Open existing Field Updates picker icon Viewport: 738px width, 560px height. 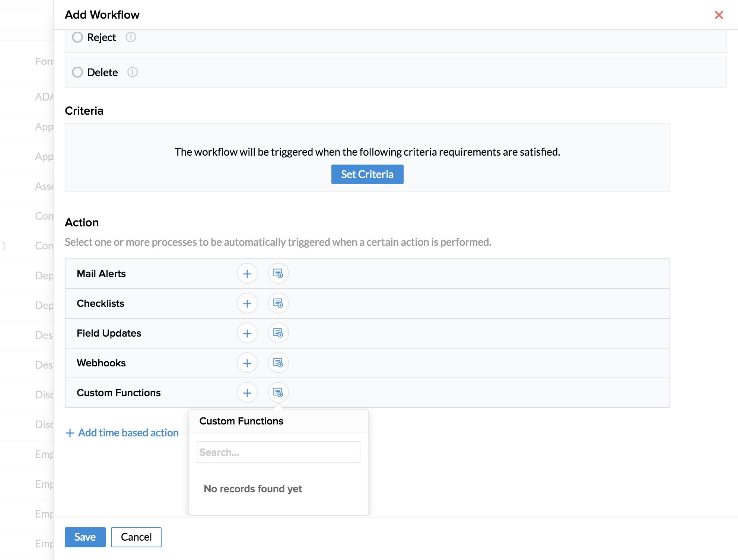click(x=278, y=333)
